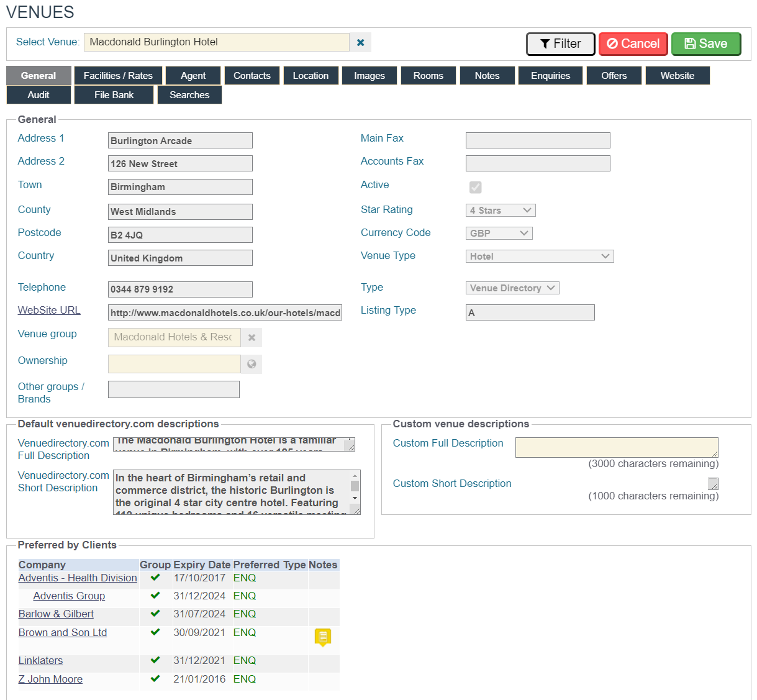Clear the selected venue with the X icon
757x700 pixels.
click(x=360, y=42)
